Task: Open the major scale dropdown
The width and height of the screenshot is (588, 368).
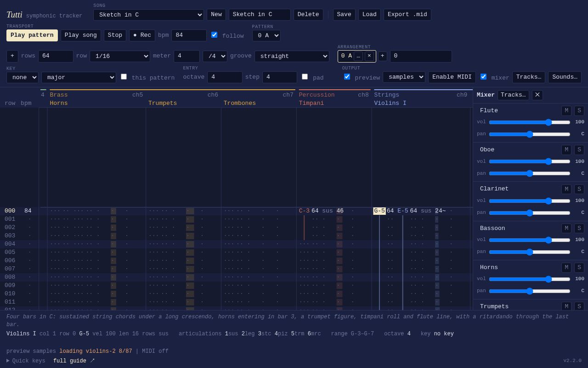Action: point(79,77)
